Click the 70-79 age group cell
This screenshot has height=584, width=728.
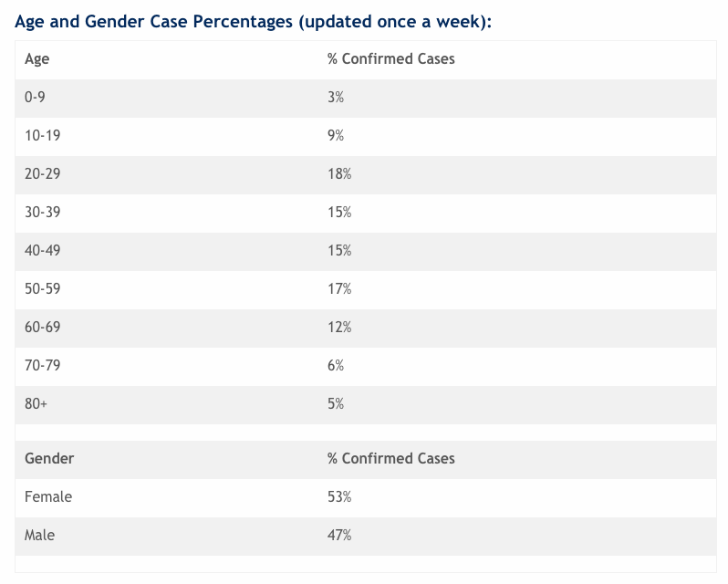point(43,366)
